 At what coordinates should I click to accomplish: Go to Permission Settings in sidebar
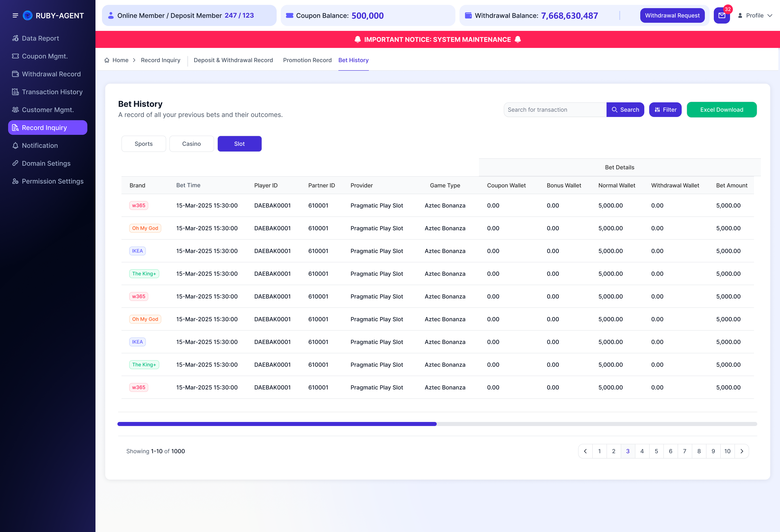point(47,181)
